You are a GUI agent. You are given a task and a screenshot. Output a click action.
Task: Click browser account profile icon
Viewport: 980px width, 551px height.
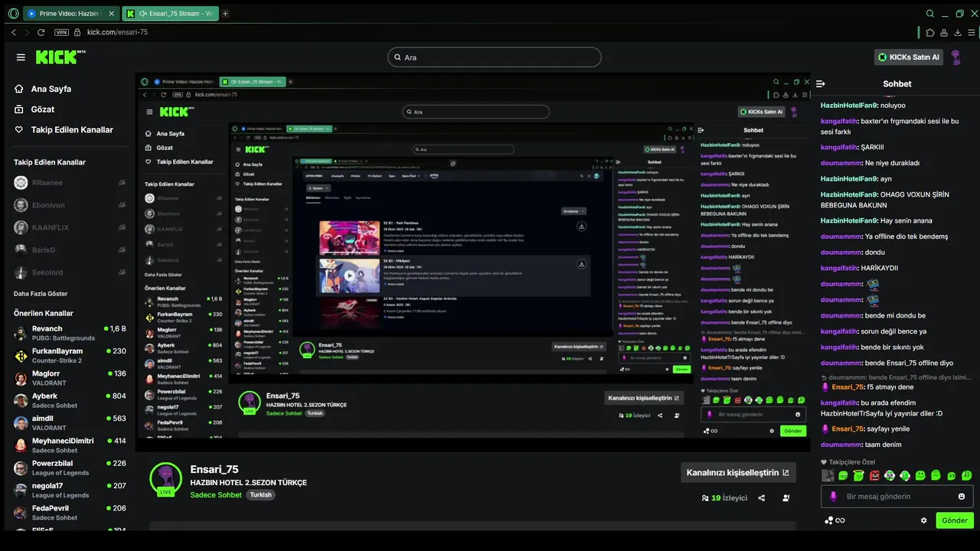coord(944,32)
